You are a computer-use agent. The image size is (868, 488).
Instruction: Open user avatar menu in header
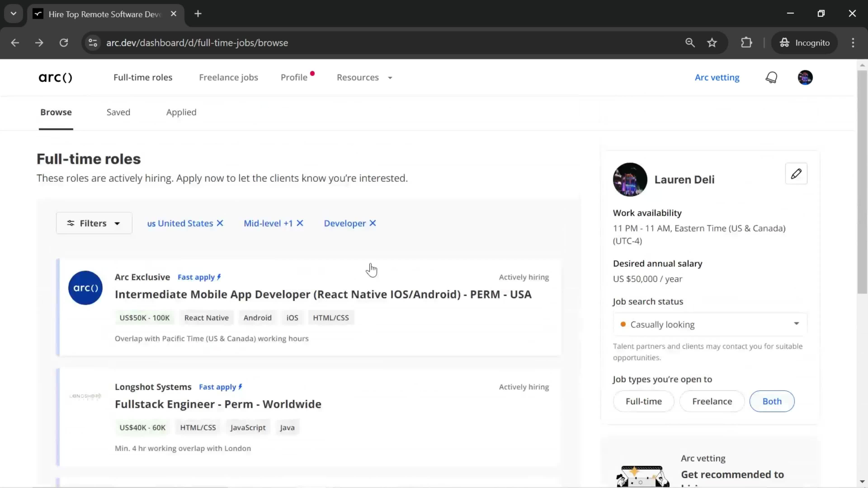pos(805,77)
